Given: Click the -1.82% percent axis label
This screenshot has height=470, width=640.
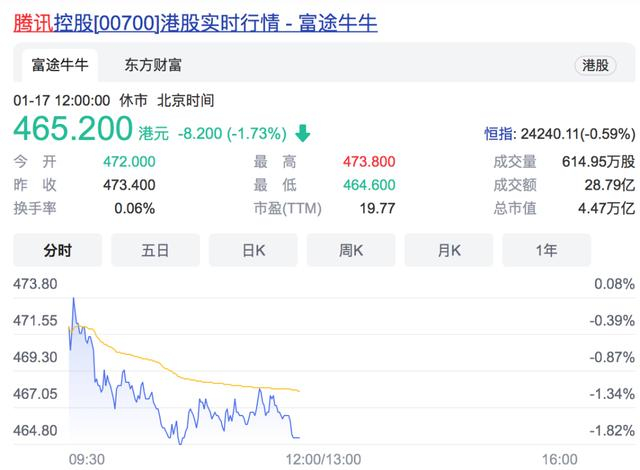Looking at the screenshot, I should point(612,430).
